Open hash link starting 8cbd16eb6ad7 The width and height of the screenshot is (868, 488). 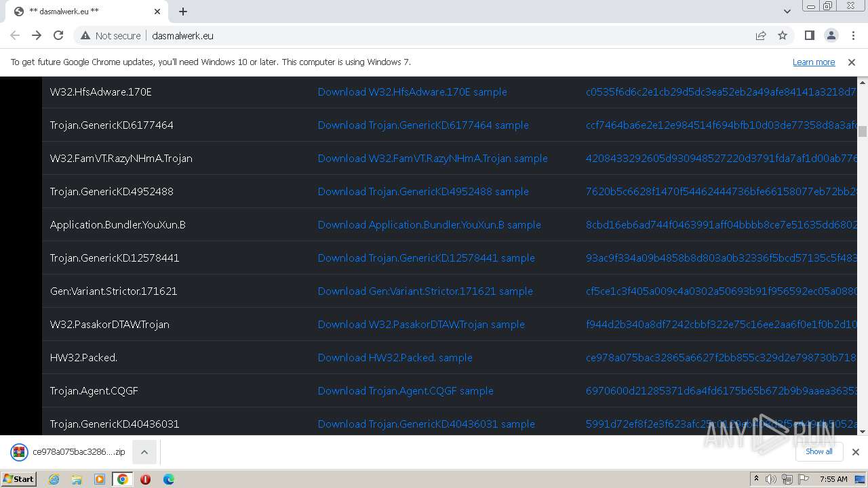pos(722,224)
